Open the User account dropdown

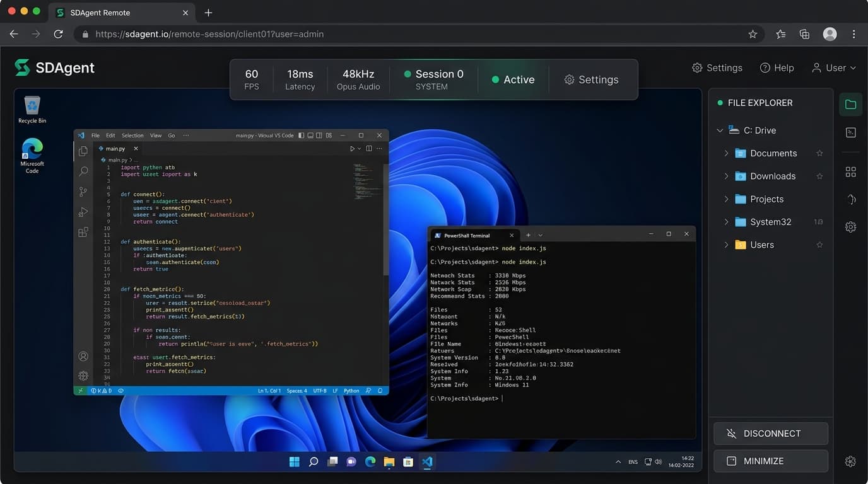pos(834,67)
